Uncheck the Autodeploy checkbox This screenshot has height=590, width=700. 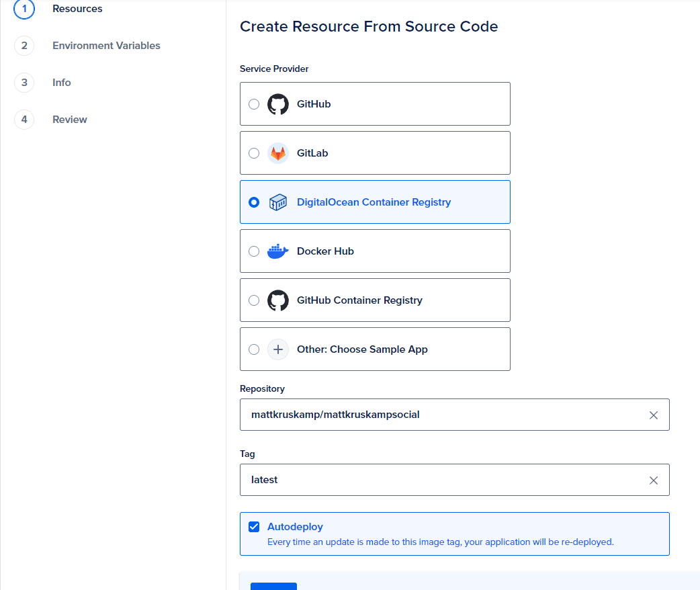click(254, 527)
